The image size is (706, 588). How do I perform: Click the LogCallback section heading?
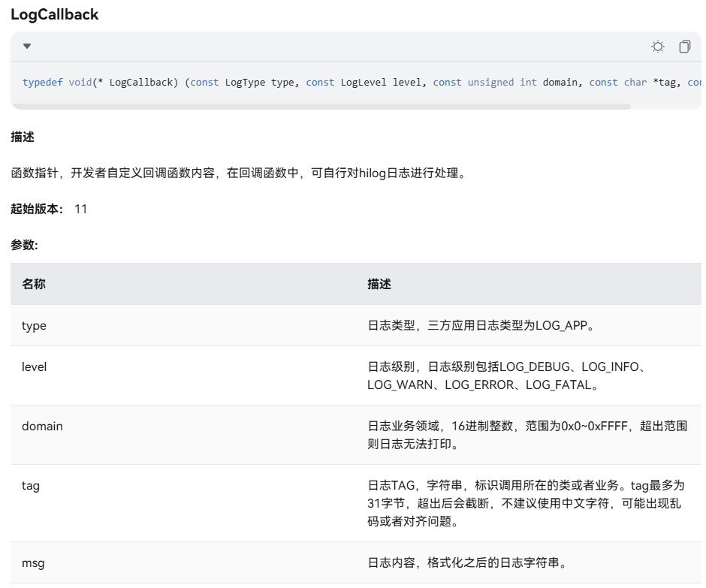[x=54, y=14]
